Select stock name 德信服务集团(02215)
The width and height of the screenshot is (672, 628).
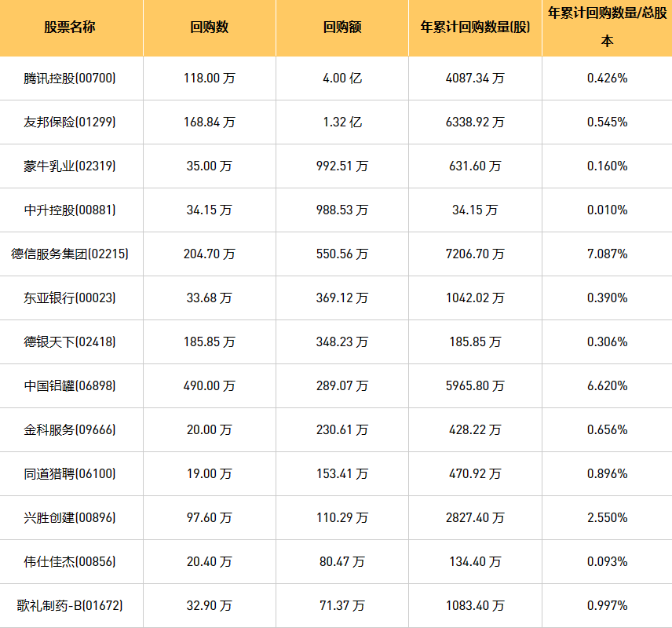pos(70,254)
